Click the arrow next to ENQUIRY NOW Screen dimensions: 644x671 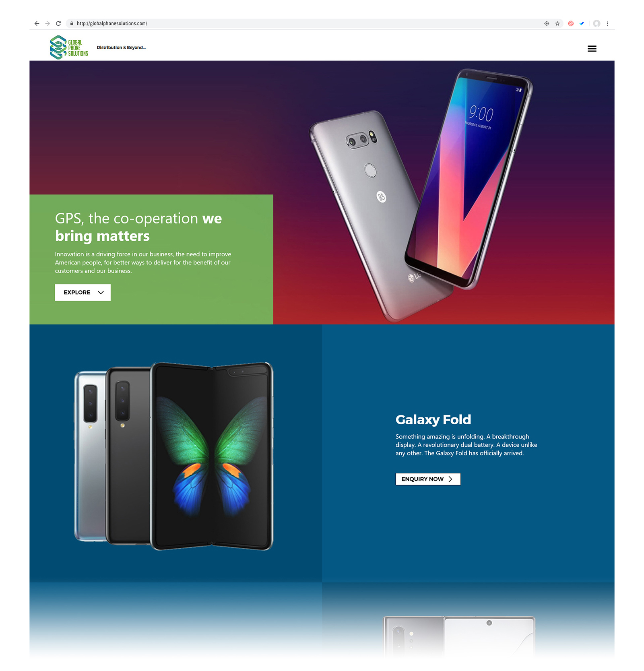pyautogui.click(x=450, y=479)
